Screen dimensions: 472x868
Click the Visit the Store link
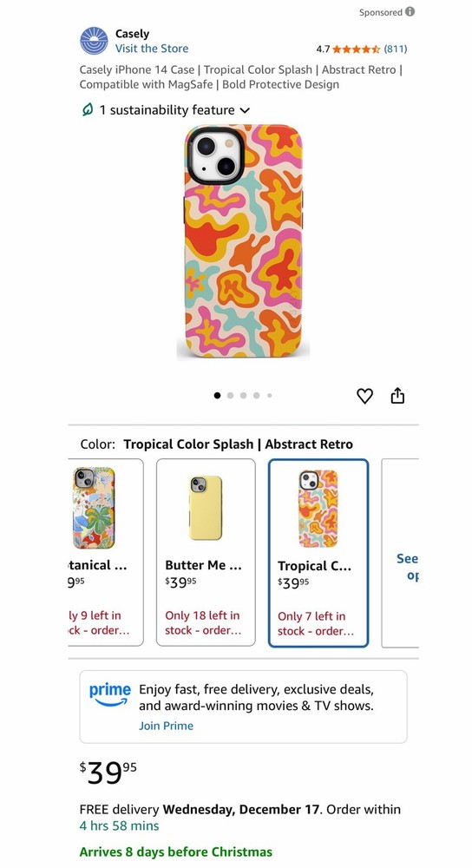click(152, 49)
